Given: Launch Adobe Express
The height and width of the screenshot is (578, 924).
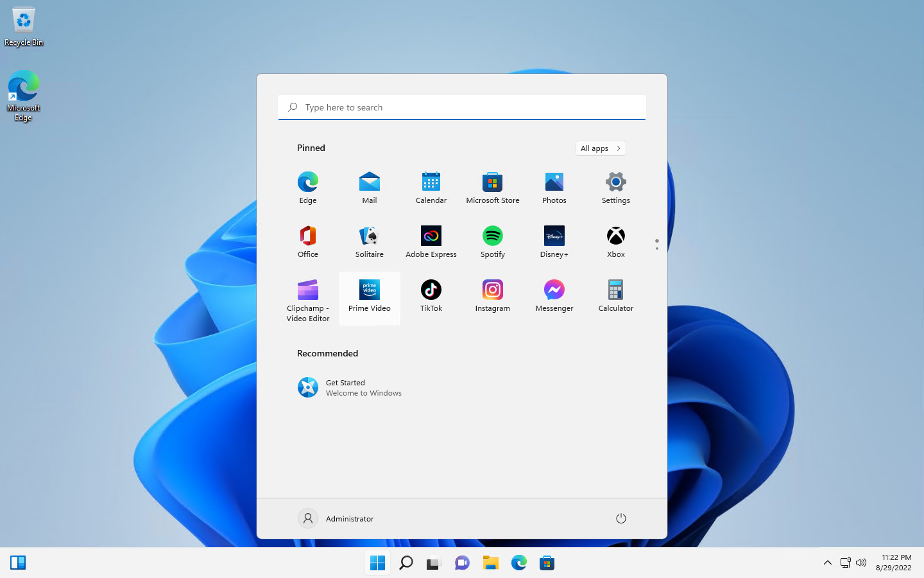Looking at the screenshot, I should coord(431,241).
